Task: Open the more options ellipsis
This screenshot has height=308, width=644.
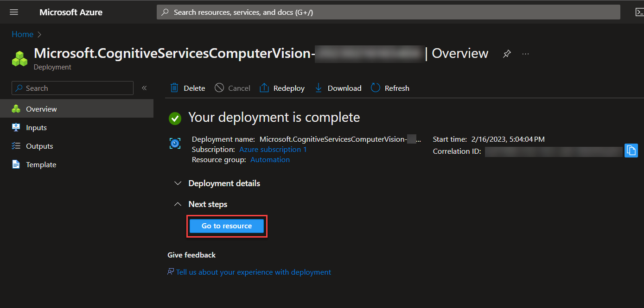Action: (x=525, y=54)
